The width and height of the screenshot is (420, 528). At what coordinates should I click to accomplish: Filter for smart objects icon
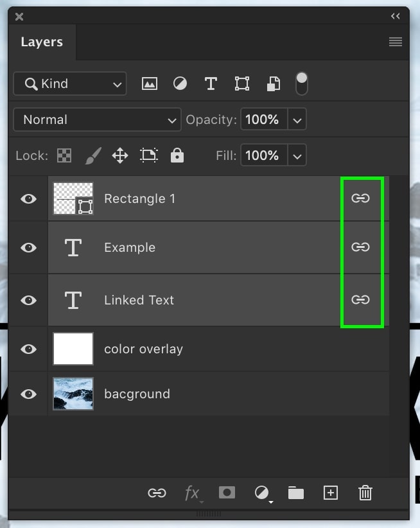pyautogui.click(x=274, y=84)
